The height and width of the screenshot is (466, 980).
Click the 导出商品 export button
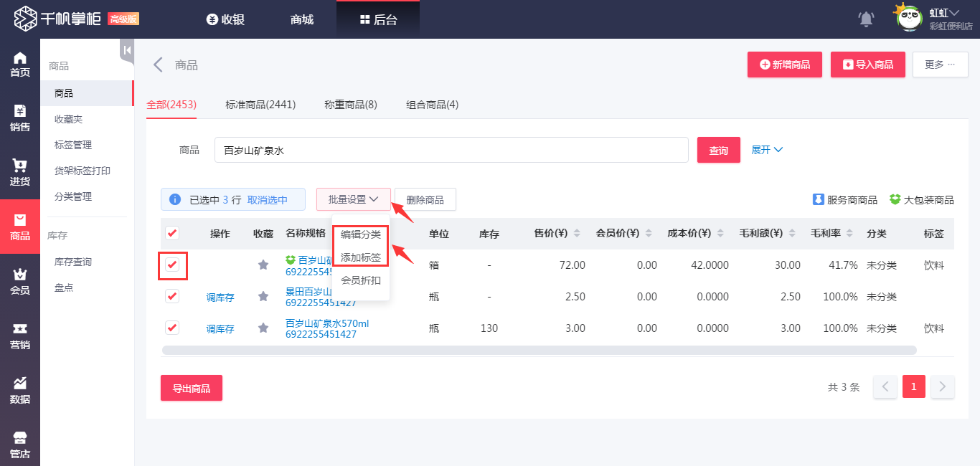point(191,388)
